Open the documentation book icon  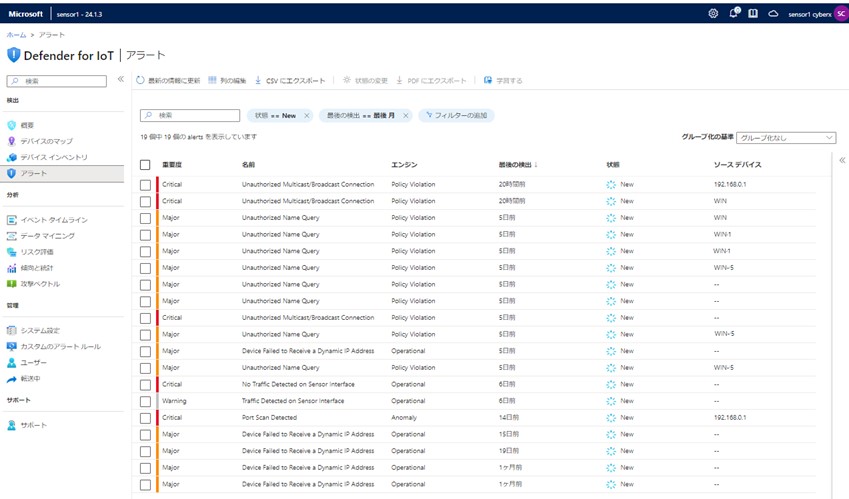(753, 14)
